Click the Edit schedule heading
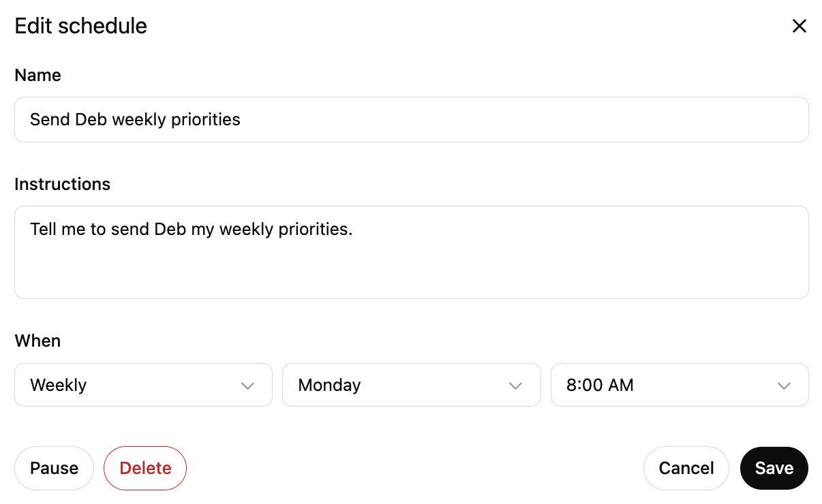Screen dimensions: 822x504 (80, 26)
